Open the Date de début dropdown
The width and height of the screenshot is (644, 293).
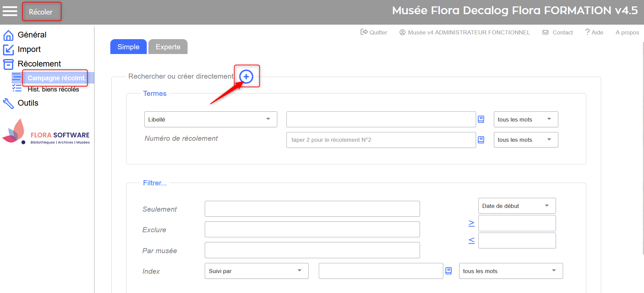click(516, 206)
